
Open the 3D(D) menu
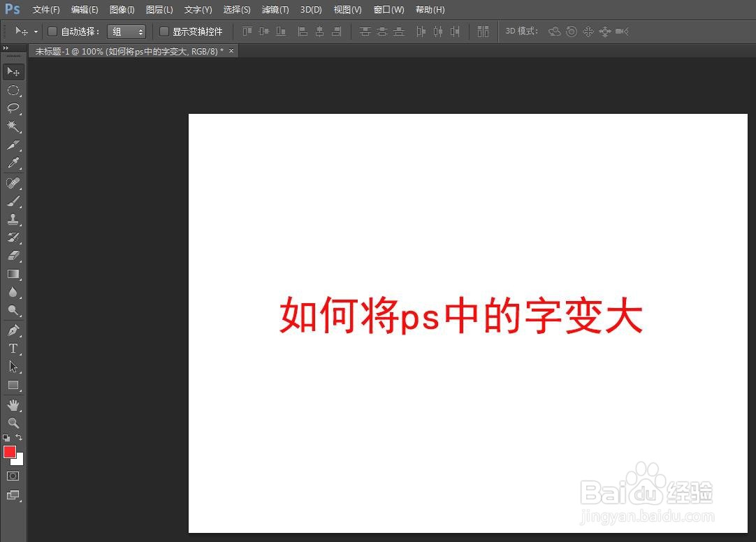coord(311,10)
